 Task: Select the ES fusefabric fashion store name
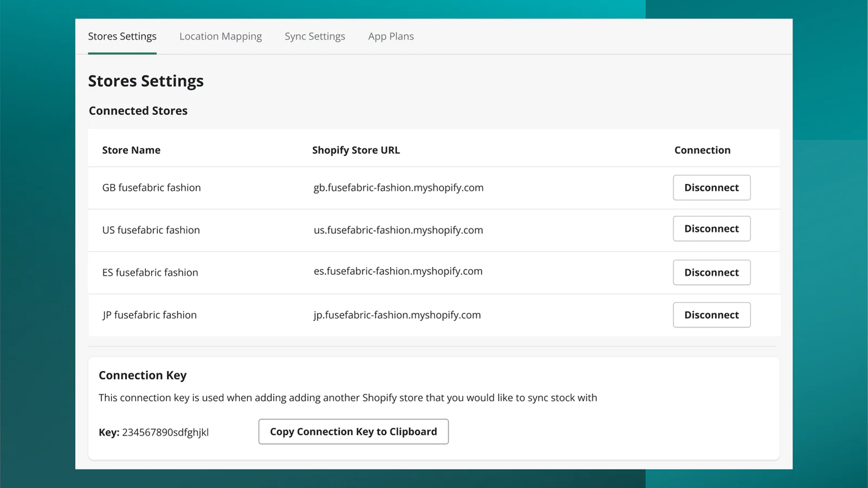pos(150,272)
